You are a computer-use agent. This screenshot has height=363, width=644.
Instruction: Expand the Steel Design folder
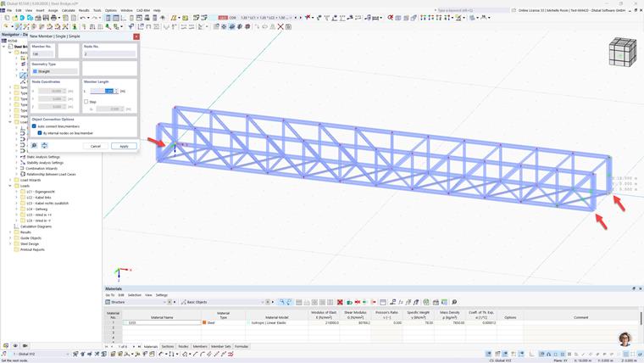[x=11, y=243]
